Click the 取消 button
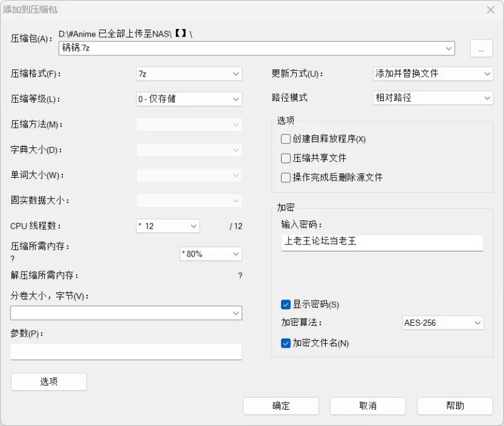Viewport: 504px width, 426px height. point(368,406)
